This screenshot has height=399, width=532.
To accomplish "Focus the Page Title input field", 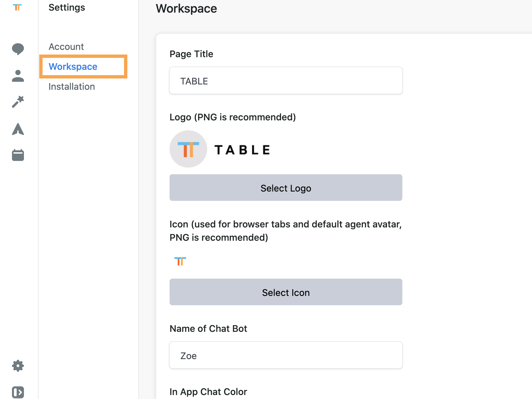I will click(286, 80).
